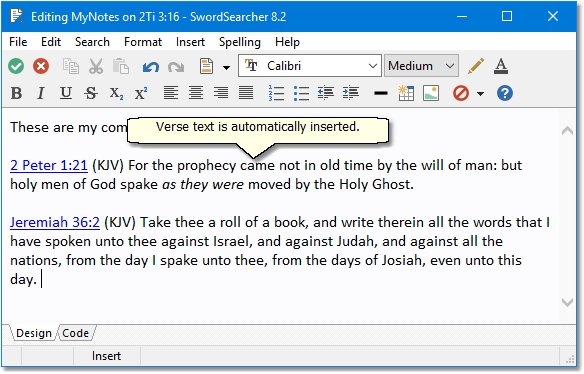This screenshot has width=584, height=374.
Task: Click the scroll up arrow in editor
Action: pos(567,130)
